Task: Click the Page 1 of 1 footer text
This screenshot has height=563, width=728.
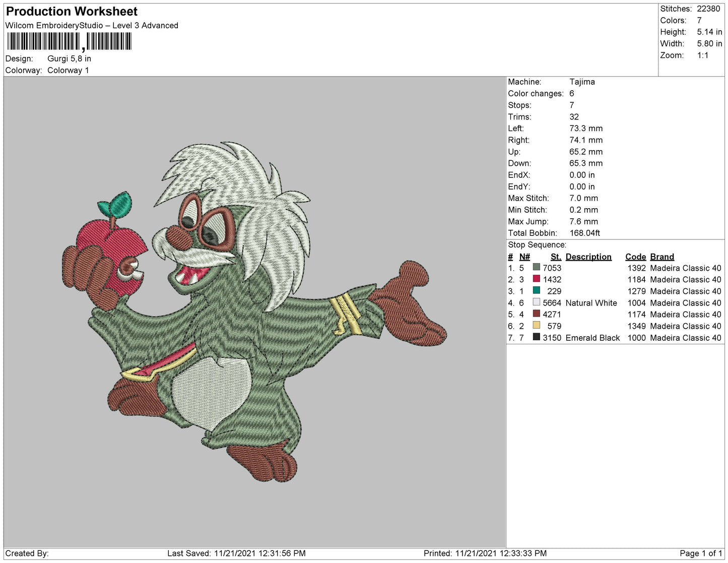Action: [x=701, y=553]
